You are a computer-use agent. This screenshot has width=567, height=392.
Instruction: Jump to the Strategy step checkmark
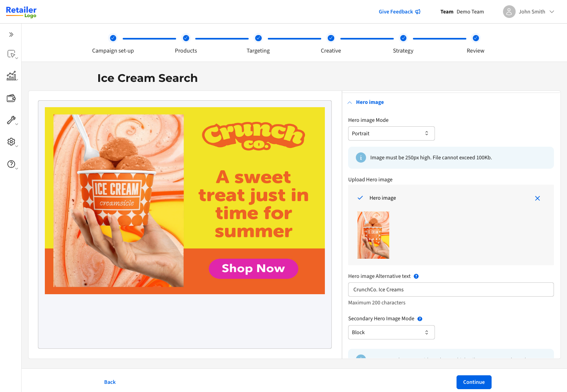point(403,38)
